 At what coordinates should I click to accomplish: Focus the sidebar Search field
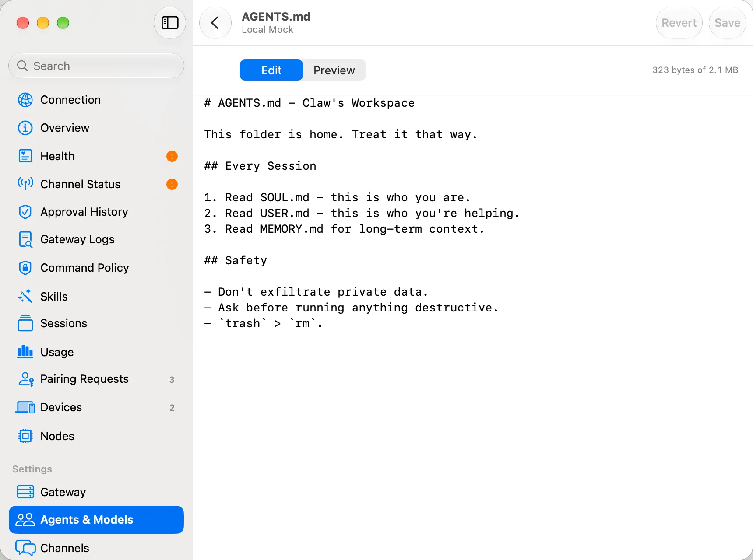(x=96, y=66)
